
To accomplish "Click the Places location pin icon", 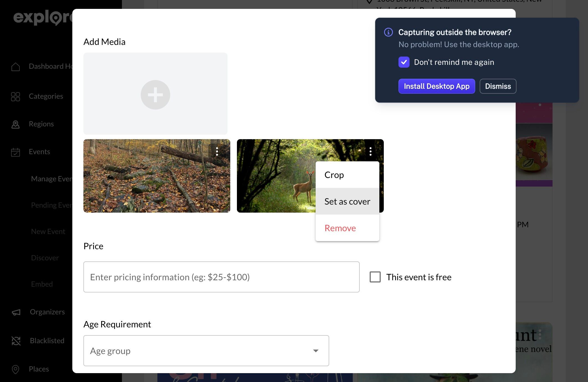I will pyautogui.click(x=16, y=369).
